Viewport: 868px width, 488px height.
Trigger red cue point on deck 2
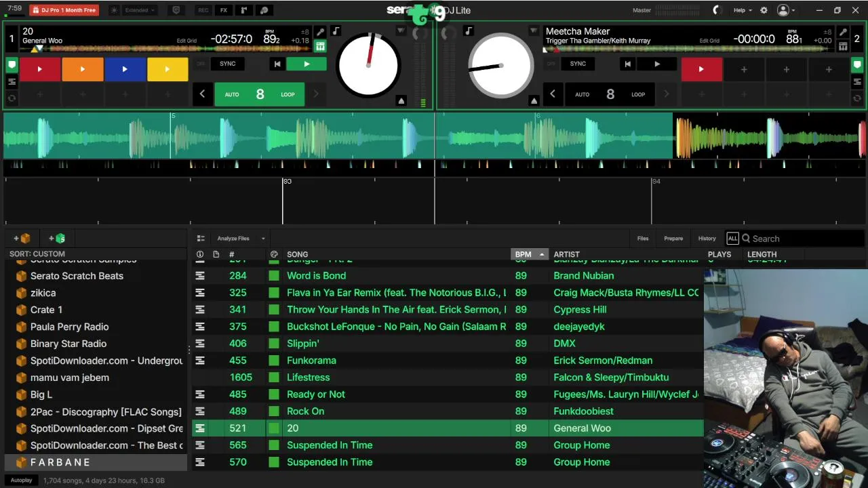[701, 69]
